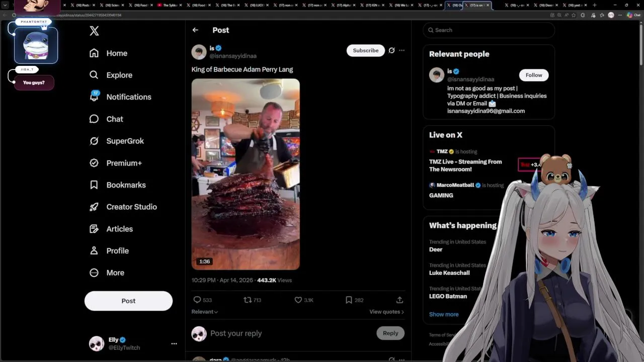Click the white Post button in sidebar
Image resolution: width=644 pixels, height=362 pixels.
[x=128, y=301]
